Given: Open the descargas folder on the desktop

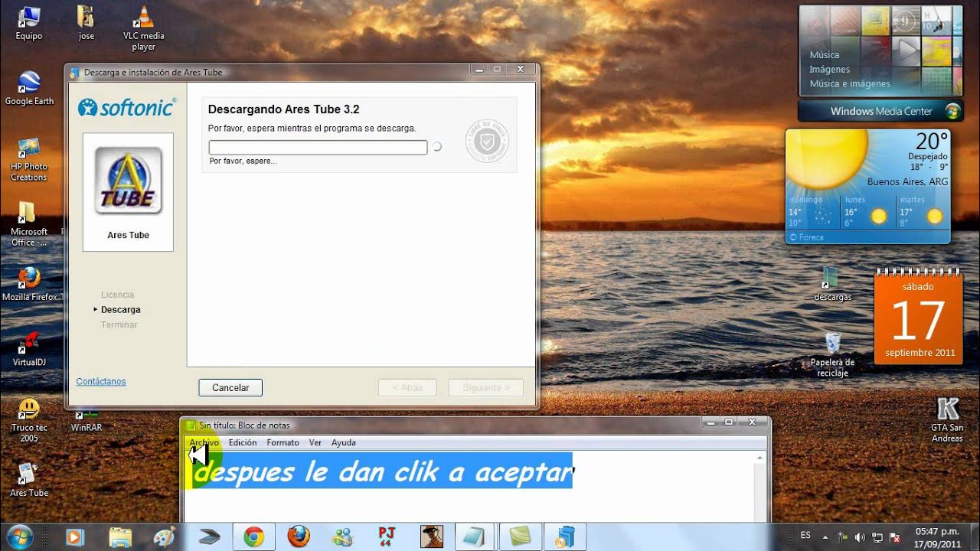Looking at the screenshot, I should (833, 284).
